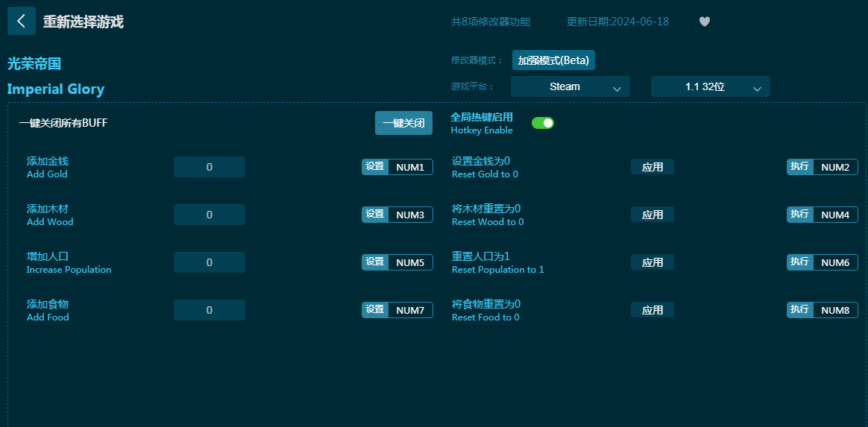
Task: Click the heart favorite icon
Action: pyautogui.click(x=704, y=22)
